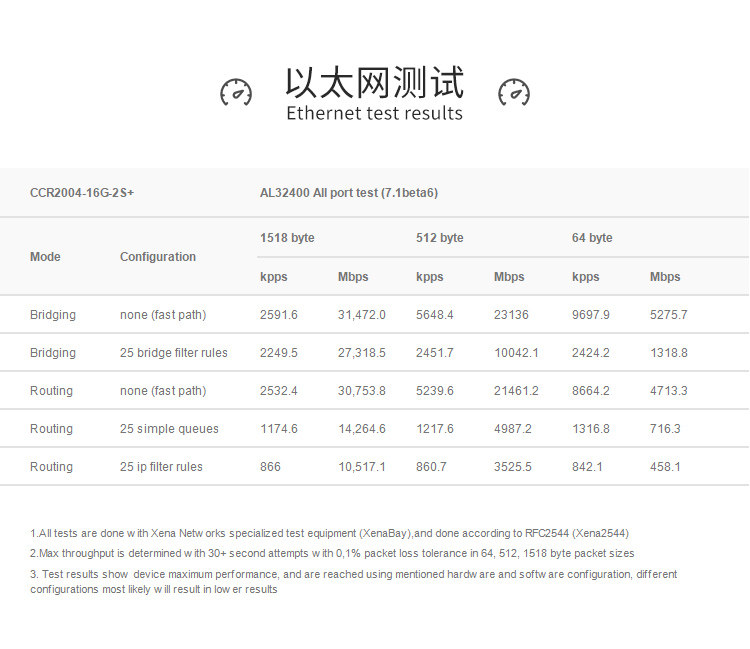Click the value 2424.2
This screenshot has width=750, height=649.
(591, 353)
